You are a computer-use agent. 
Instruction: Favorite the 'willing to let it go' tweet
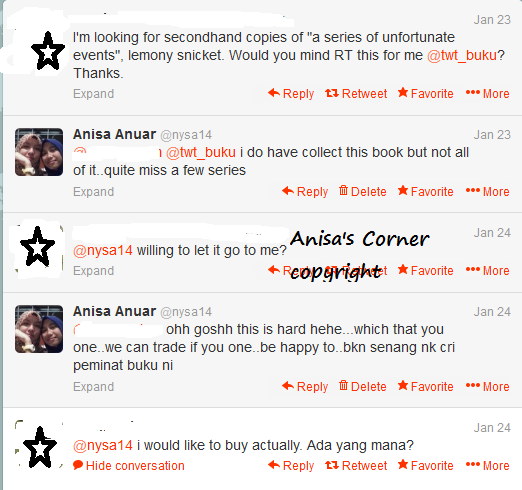425,271
